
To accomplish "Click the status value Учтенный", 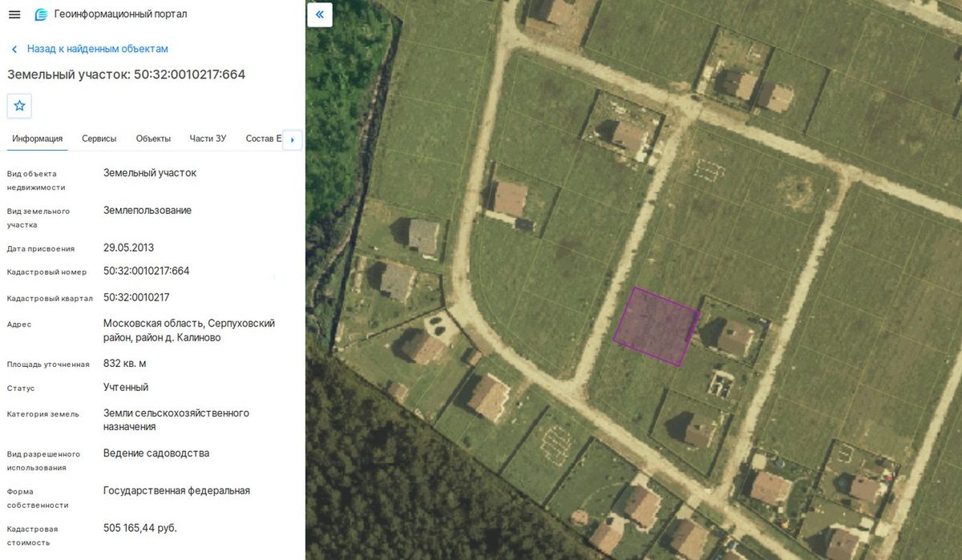I will point(126,387).
